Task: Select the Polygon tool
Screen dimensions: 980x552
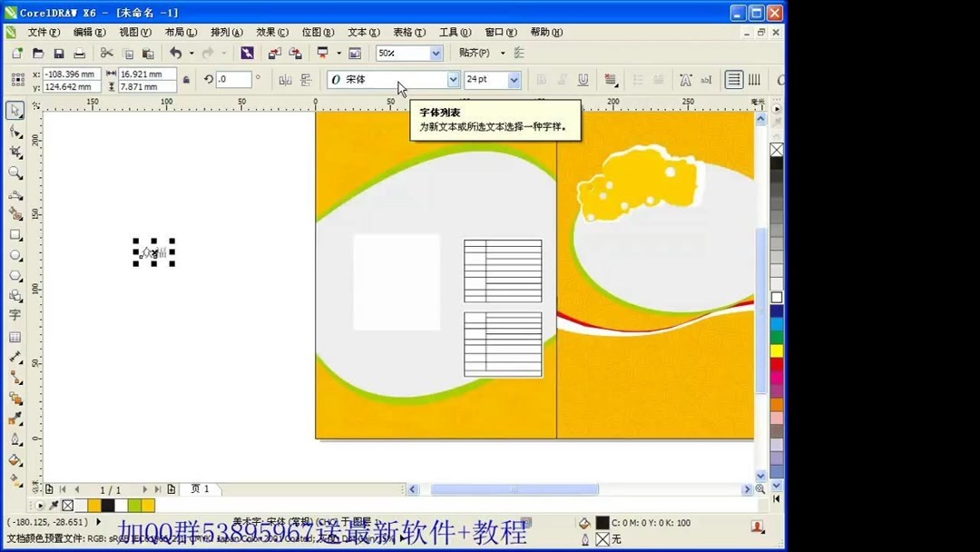Action: [15, 275]
